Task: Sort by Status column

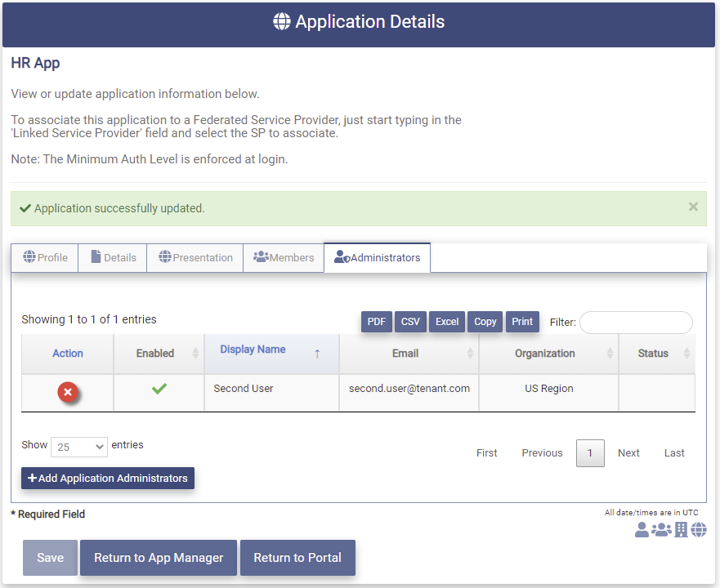Action: [x=656, y=354]
